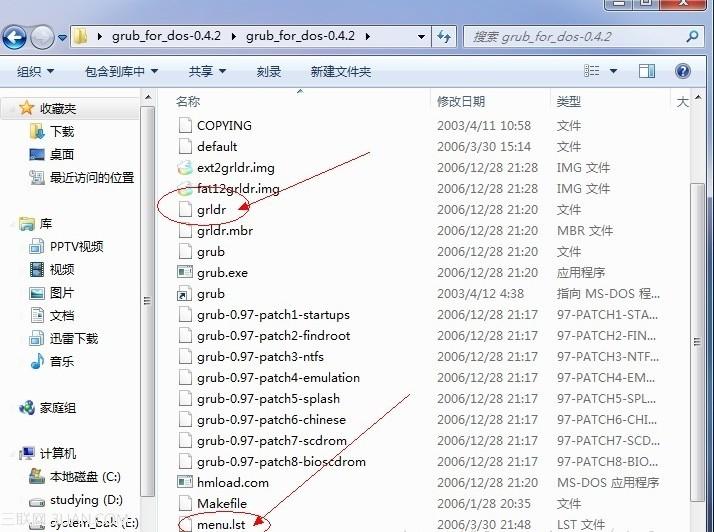Select grub.exe application icon
714x532 pixels.
point(185,272)
